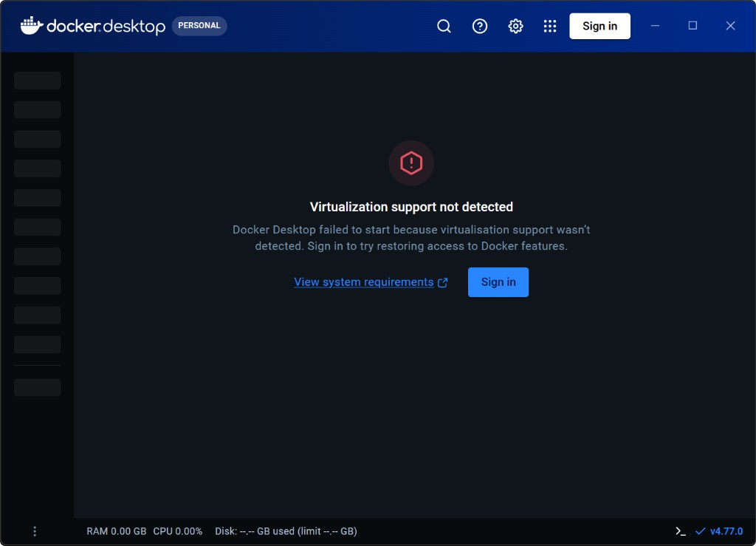Click the CPU 0.00% status text
Viewport: 756px width, 546px height.
(177, 531)
